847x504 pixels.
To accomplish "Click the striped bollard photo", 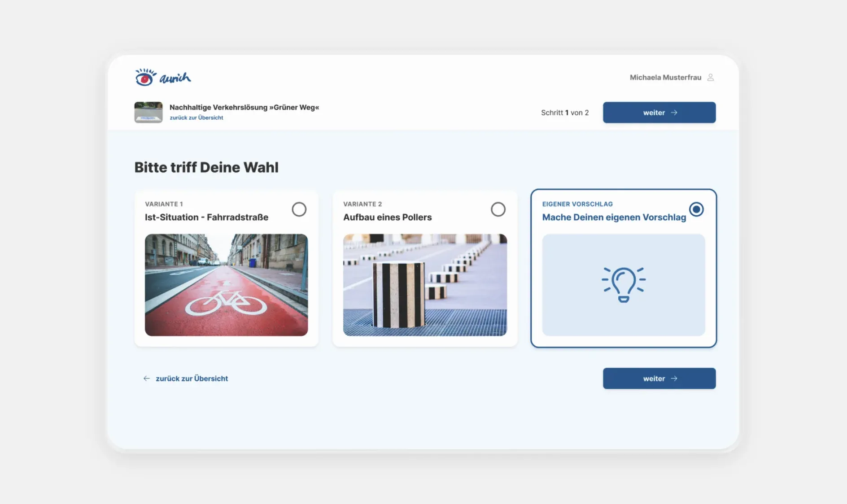I will (425, 285).
